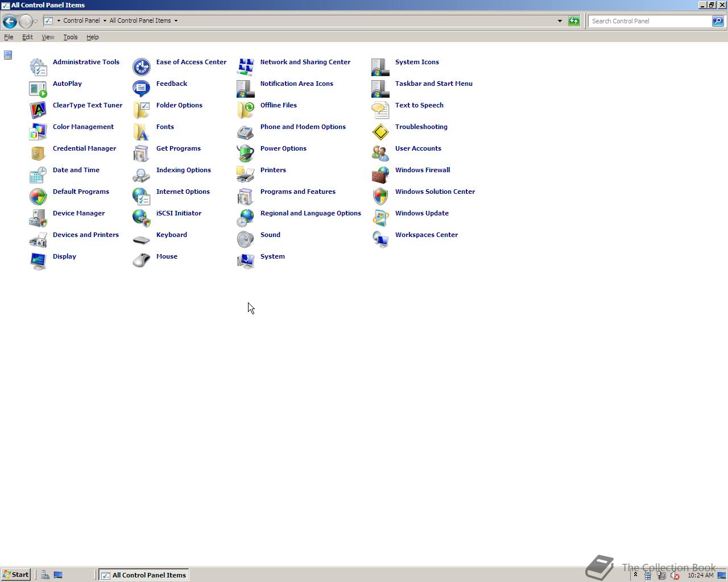Screen dimensions: 728x582
Task: Open the Windows Update icon
Action: click(x=380, y=218)
